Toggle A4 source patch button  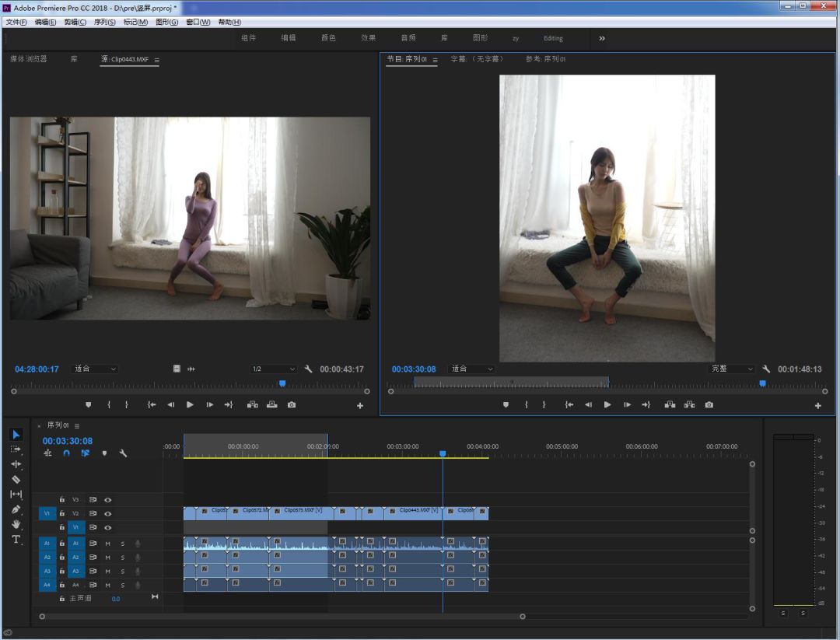tap(47, 585)
